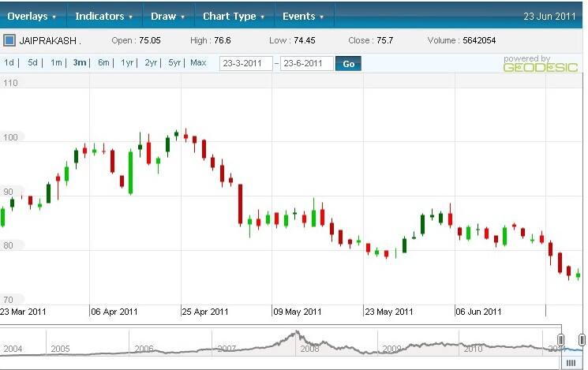Switch chart to 5yr range
This screenshot has width=588, height=370.
click(x=174, y=63)
